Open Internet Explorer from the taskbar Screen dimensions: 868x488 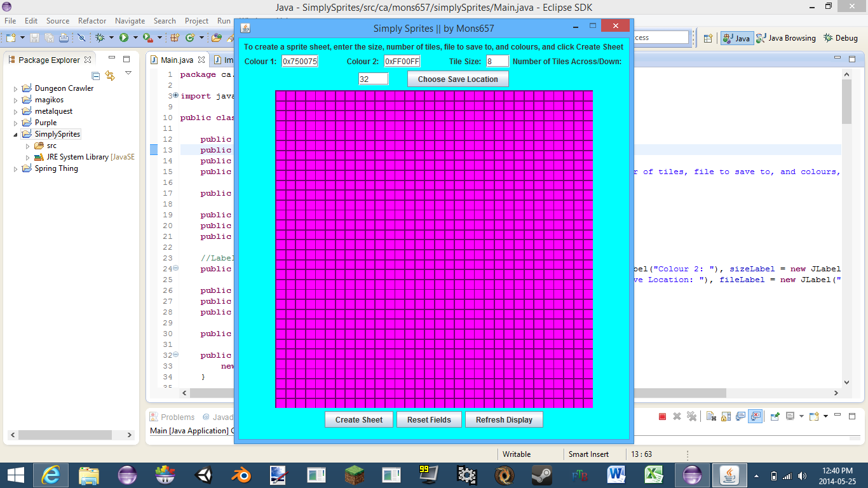[x=51, y=475]
